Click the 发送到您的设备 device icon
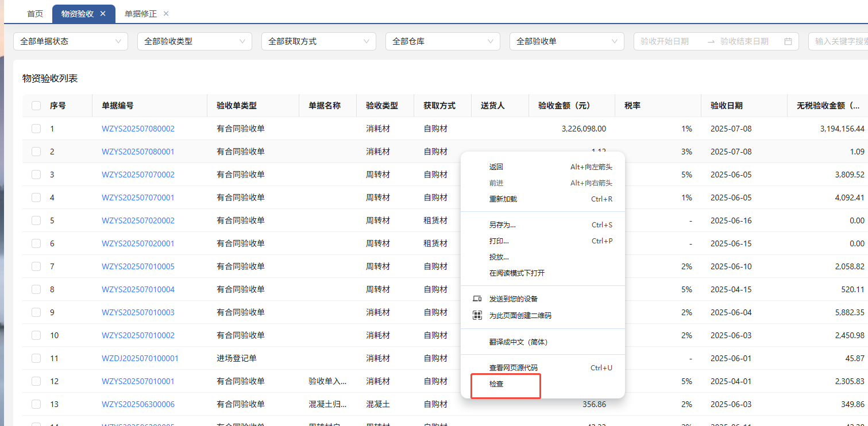The width and height of the screenshot is (868, 426). pos(477,299)
